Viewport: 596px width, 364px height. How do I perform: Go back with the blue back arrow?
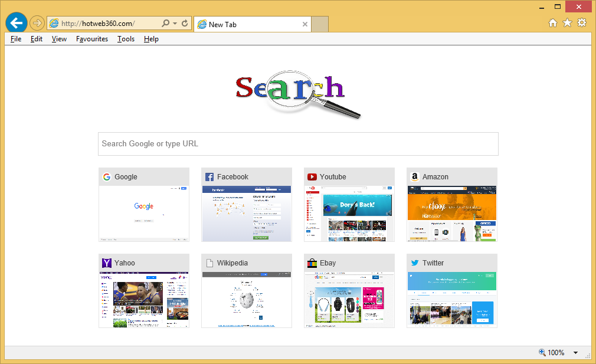pos(17,23)
